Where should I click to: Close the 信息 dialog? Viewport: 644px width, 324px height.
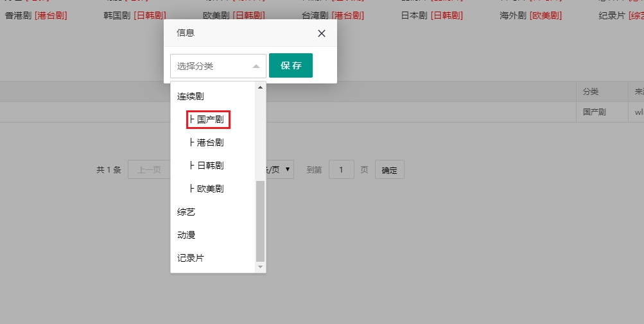click(x=322, y=33)
